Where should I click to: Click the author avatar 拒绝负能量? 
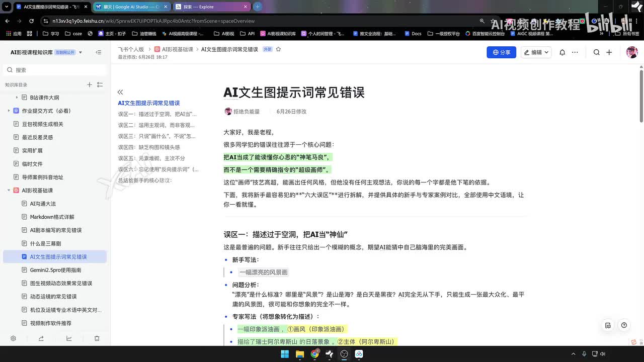[x=228, y=111]
